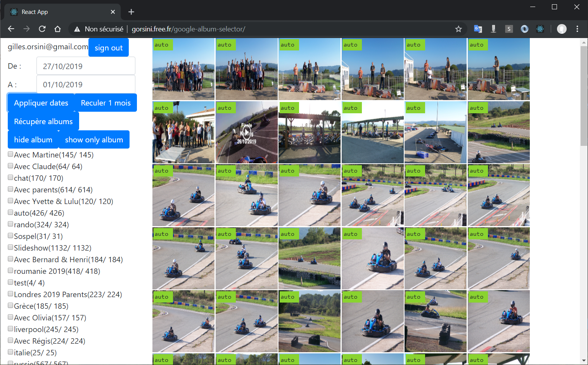Click the De date field 27/10/2019
The width and height of the screenshot is (588, 365).
click(86, 66)
